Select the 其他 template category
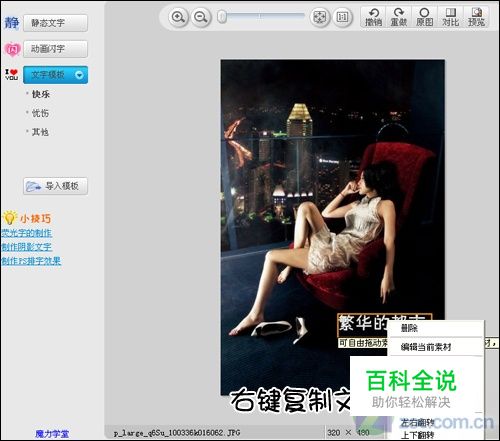The height and width of the screenshot is (441, 500). pyautogui.click(x=40, y=132)
